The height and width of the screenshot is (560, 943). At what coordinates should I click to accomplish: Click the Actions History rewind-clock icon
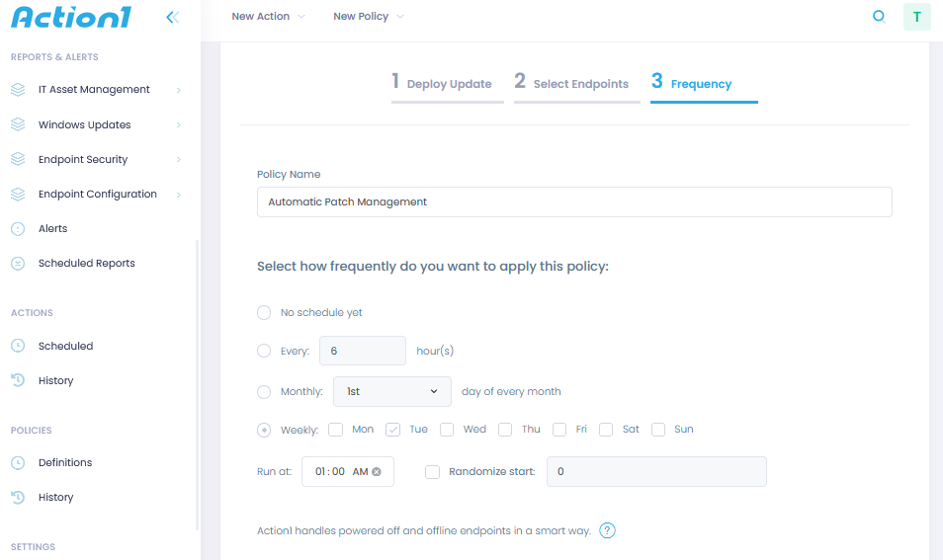coord(18,380)
